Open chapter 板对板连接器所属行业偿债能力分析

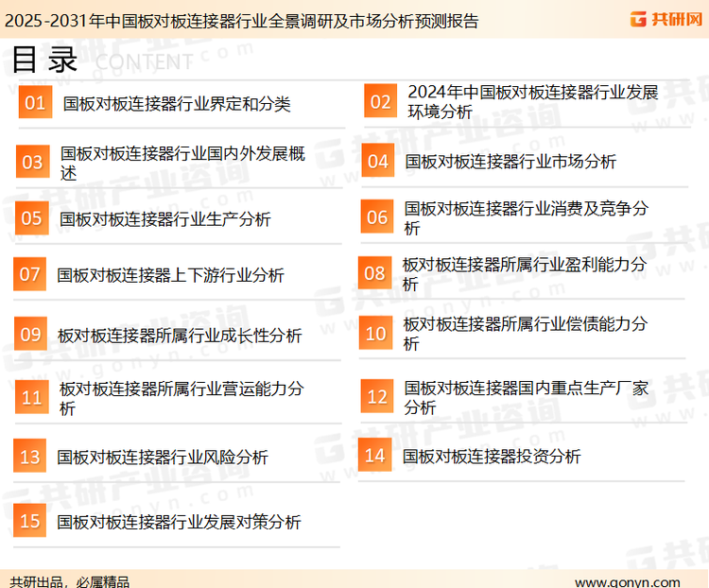click(x=526, y=334)
